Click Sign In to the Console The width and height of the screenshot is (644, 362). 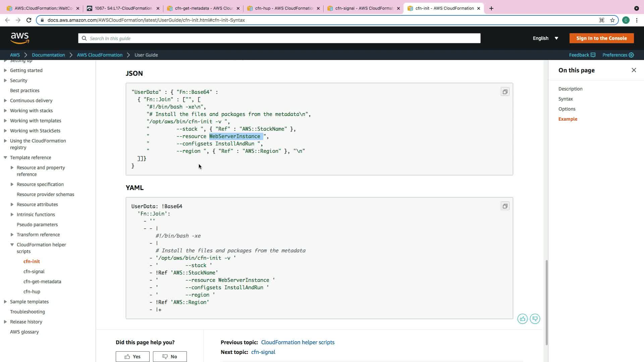tap(601, 38)
